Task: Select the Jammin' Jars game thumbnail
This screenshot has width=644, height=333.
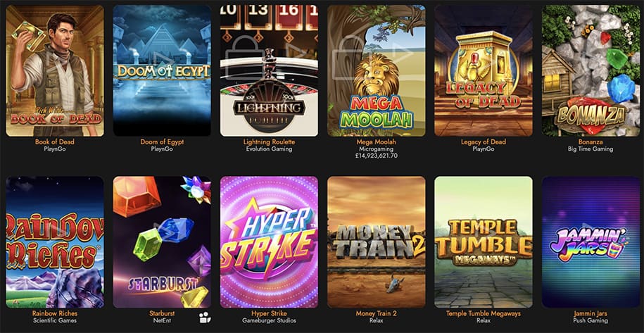Action: coord(591,242)
